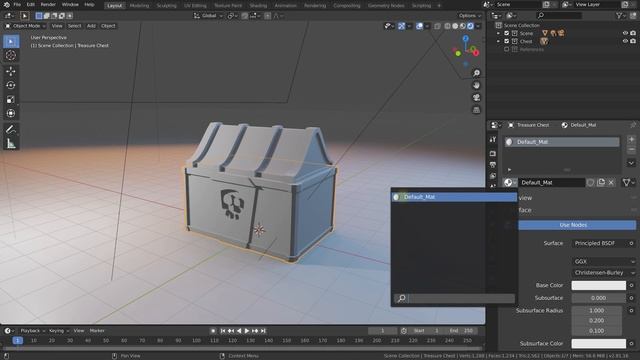Screen dimensions: 640x360
Task: Choose the Transform tool
Action: 11,113
